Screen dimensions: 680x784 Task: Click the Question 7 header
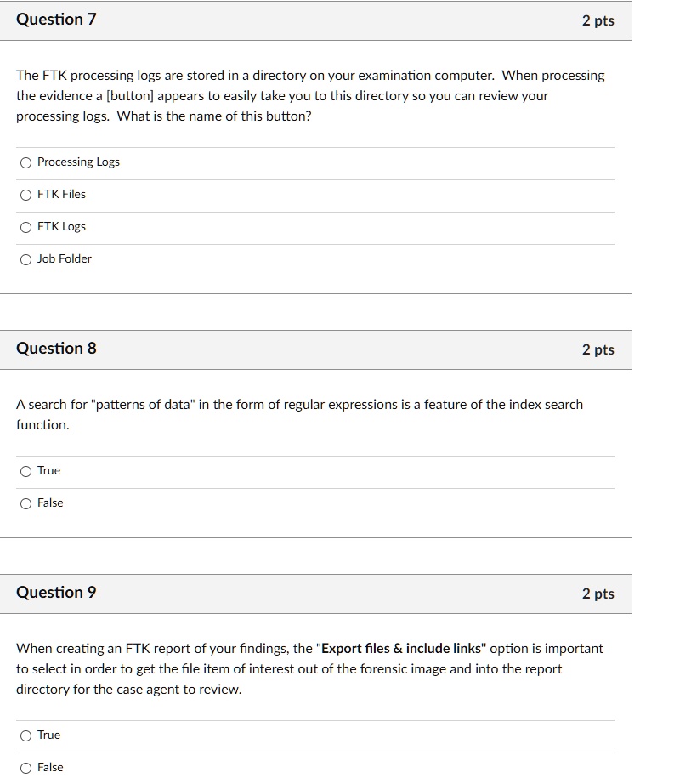click(x=56, y=19)
